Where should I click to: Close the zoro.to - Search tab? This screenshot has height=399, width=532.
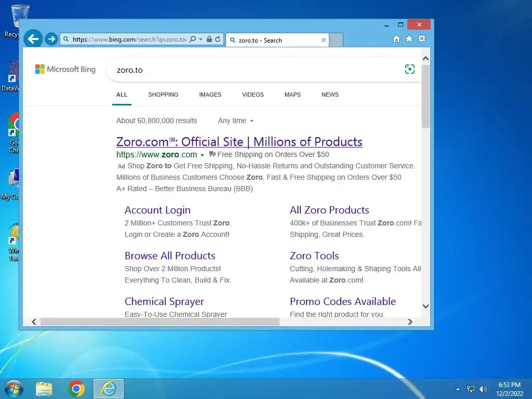(323, 40)
